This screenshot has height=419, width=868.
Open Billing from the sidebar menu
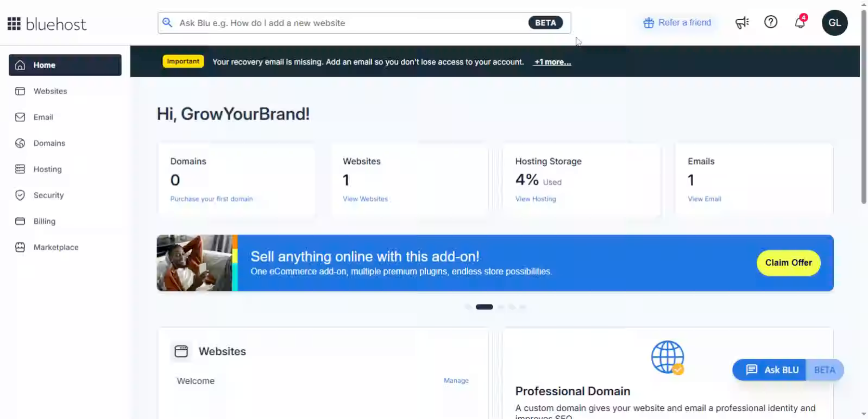[x=44, y=221]
